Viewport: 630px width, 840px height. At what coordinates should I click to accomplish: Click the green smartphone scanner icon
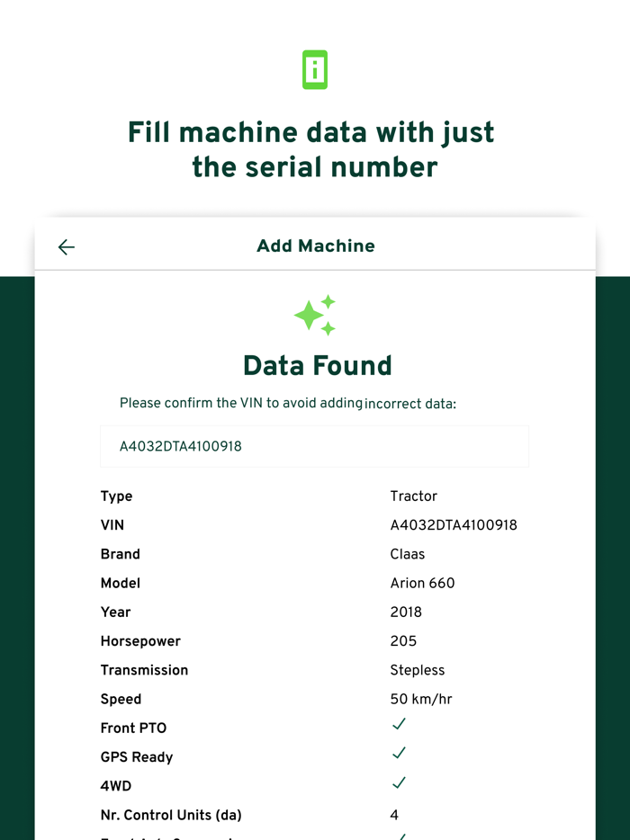coord(315,69)
